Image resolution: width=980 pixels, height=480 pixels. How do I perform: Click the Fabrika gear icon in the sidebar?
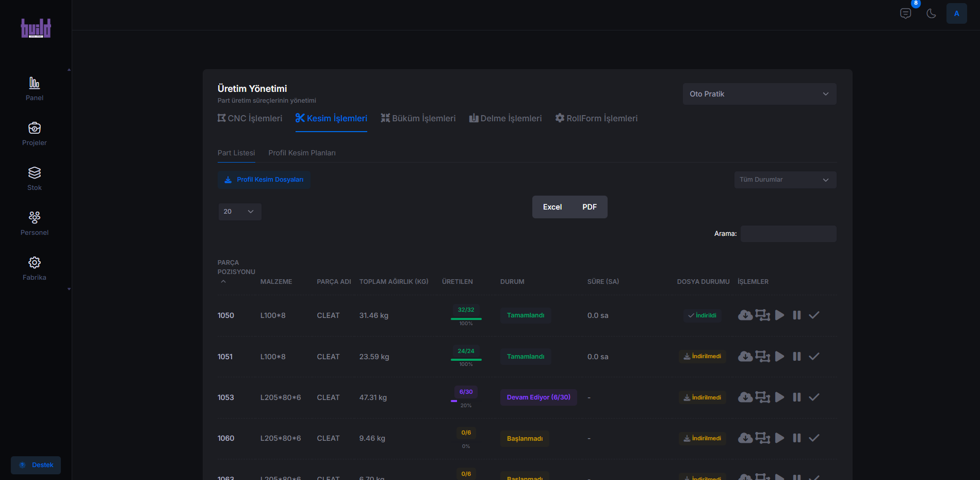coord(34,262)
